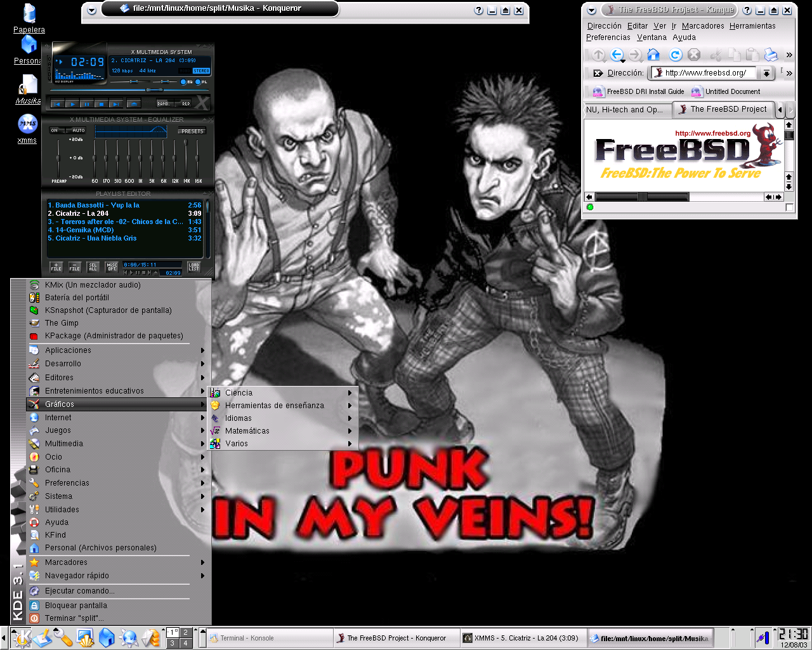Toggle the EQ window button in XMMS

187,82
